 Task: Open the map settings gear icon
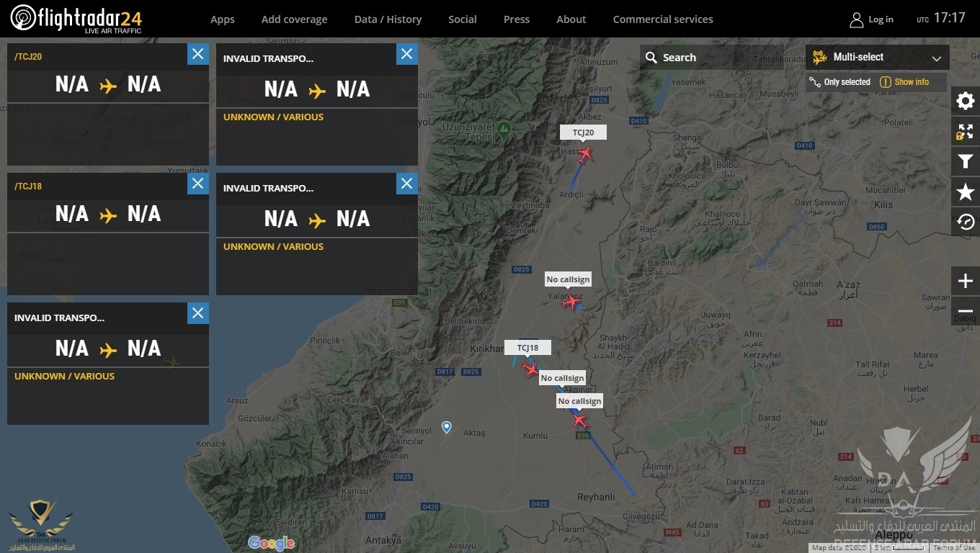pos(966,101)
